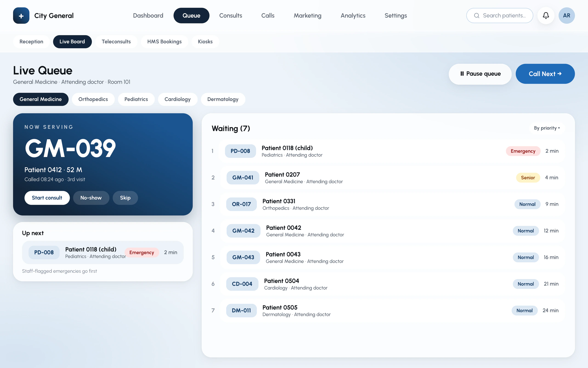Filter by Orthopedics department
The width and height of the screenshot is (588, 368).
pos(93,99)
